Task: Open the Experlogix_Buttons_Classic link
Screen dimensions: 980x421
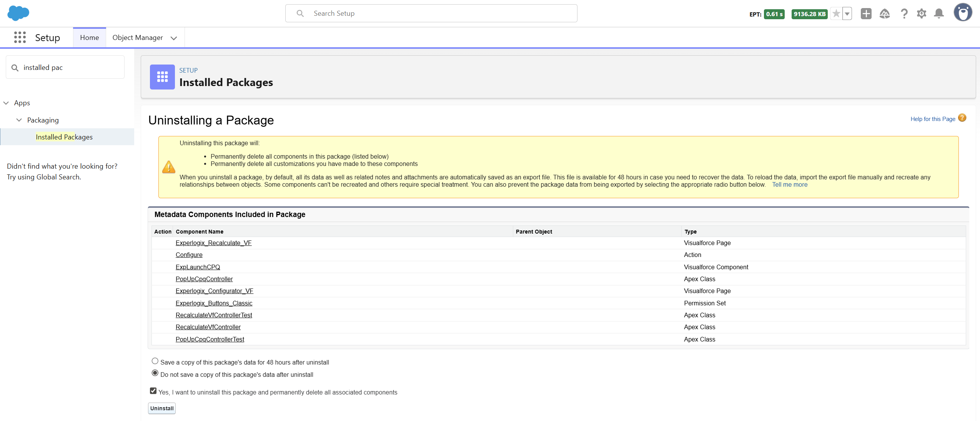Action: (x=214, y=303)
